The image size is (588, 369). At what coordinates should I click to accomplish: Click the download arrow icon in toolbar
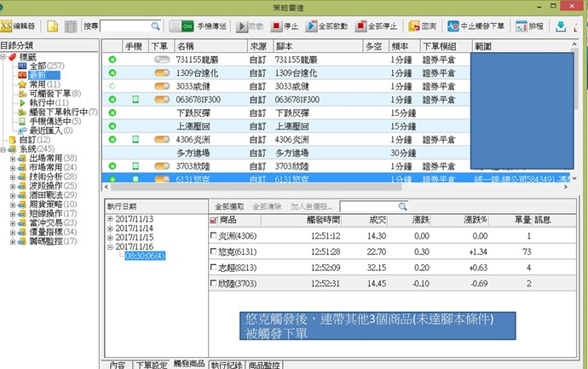point(561,26)
